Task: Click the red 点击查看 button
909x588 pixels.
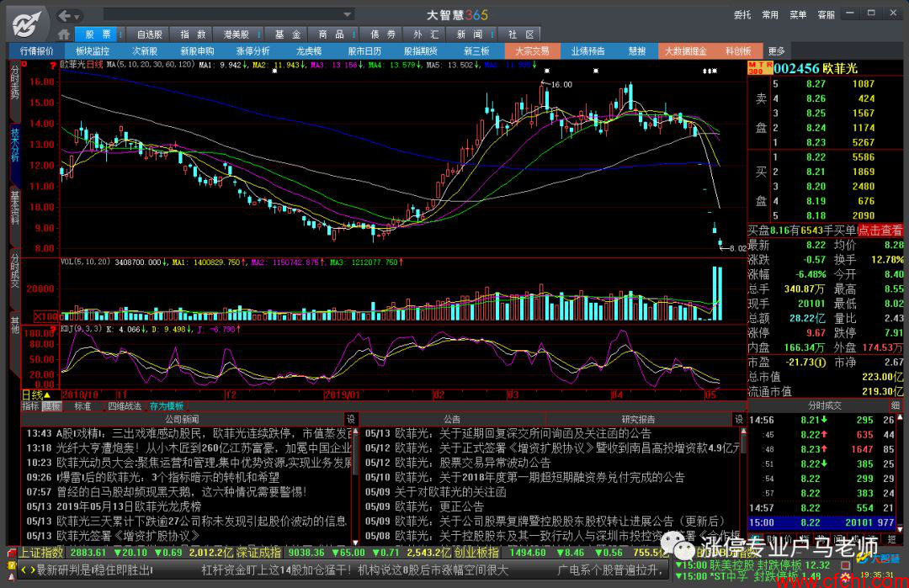Action: (880, 230)
